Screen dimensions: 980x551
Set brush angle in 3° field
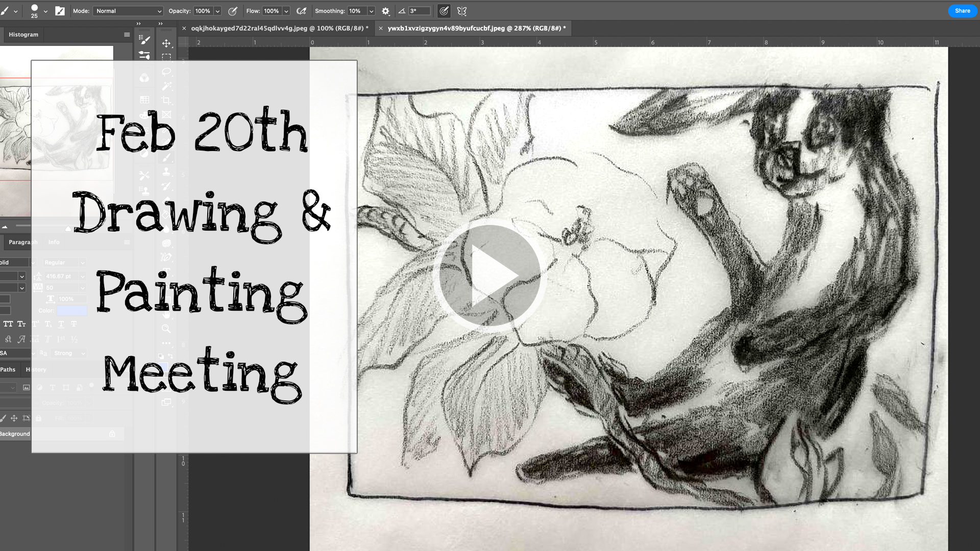[420, 11]
